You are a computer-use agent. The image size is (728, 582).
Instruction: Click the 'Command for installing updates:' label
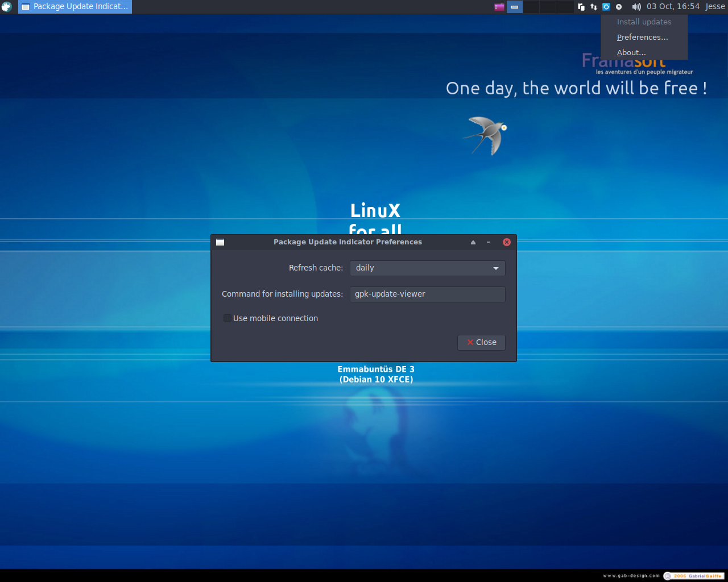[282, 294]
